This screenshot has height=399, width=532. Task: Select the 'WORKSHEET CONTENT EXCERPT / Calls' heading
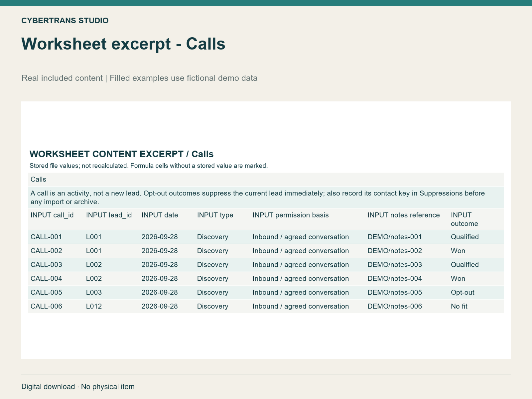tap(121, 154)
